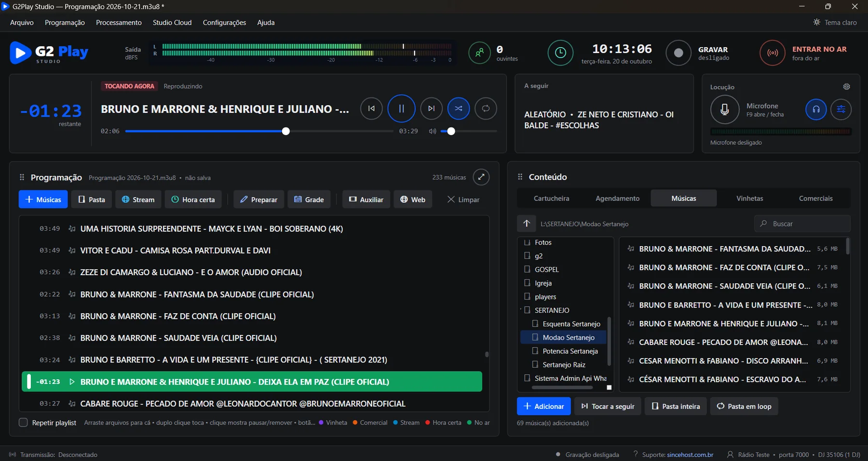This screenshot has height=461, width=868.
Task: Enable Repetir playlist checkbox
Action: [x=23, y=422]
